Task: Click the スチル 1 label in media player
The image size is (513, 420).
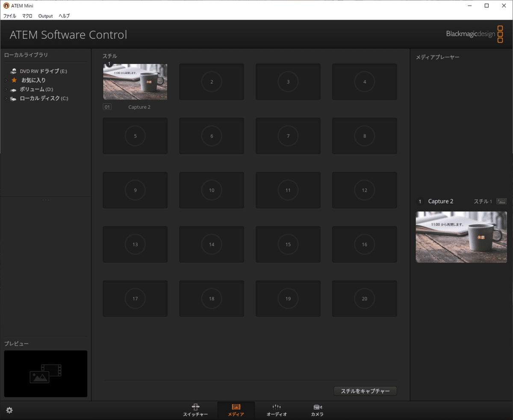Action: click(483, 201)
